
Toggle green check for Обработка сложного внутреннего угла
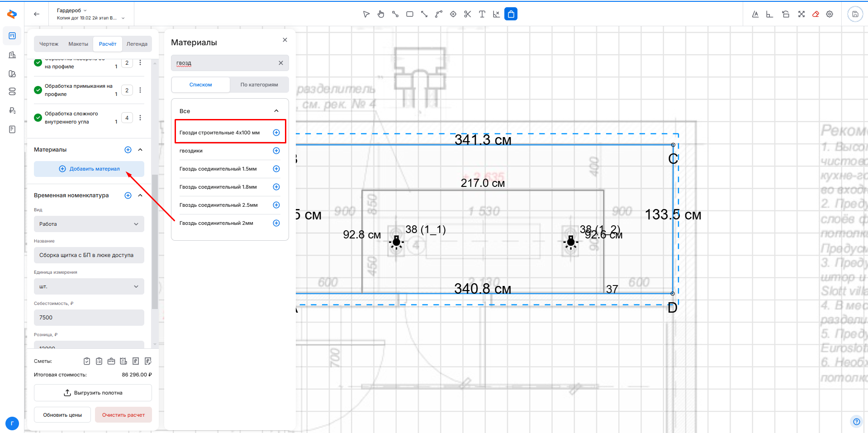38,118
